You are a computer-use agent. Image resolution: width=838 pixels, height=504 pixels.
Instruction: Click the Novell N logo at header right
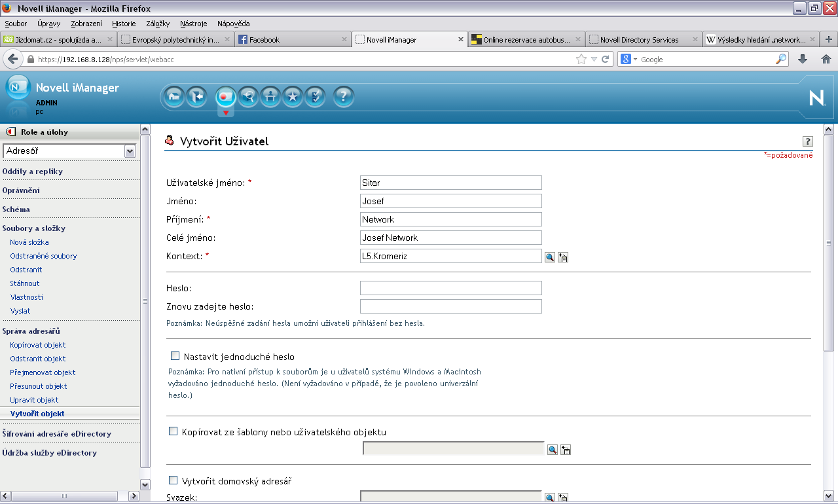point(817,98)
